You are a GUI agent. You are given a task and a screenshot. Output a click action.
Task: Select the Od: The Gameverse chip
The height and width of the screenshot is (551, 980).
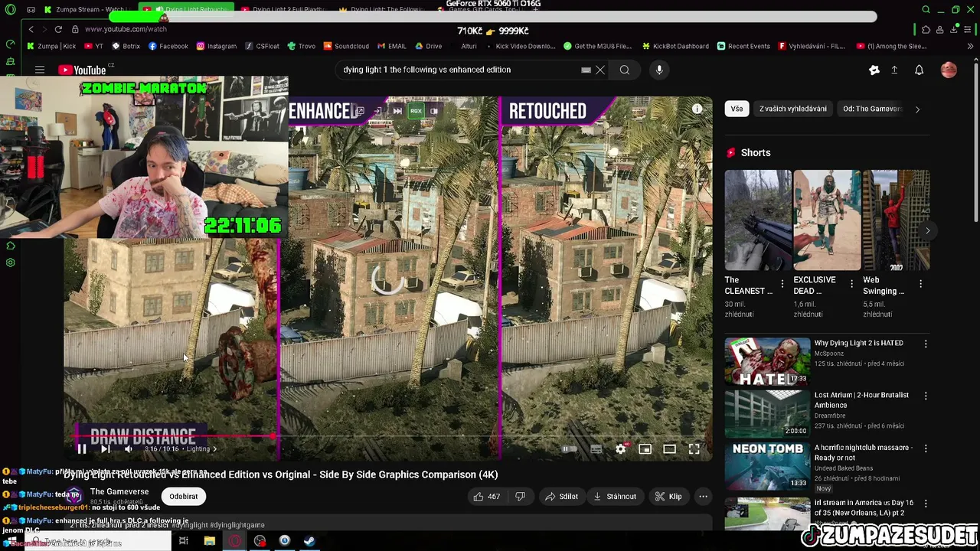point(872,109)
